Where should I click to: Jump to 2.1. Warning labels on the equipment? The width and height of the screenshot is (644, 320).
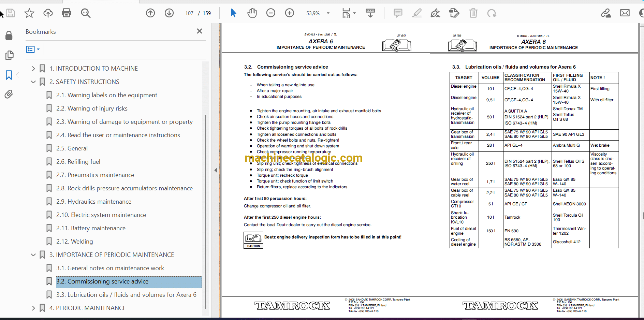pyautogui.click(x=107, y=95)
